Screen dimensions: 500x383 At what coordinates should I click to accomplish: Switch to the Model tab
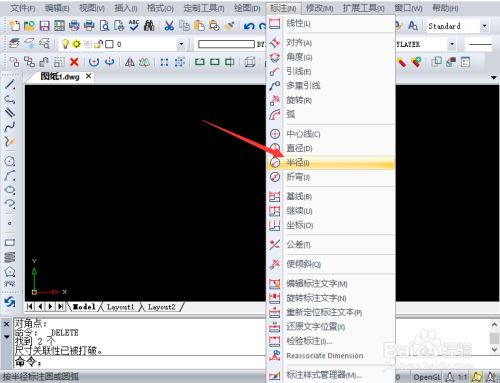point(84,307)
